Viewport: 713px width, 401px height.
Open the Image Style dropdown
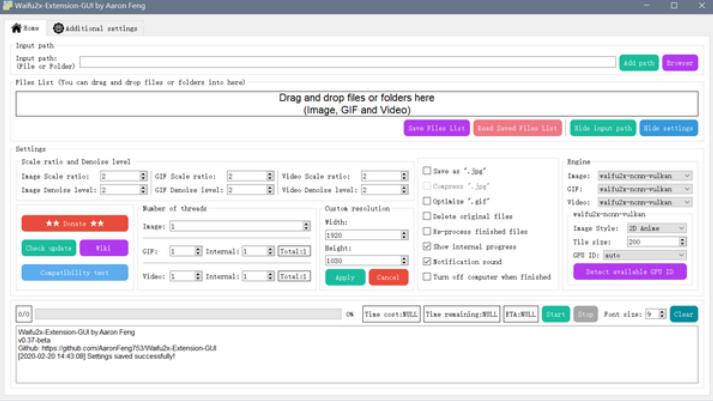655,228
